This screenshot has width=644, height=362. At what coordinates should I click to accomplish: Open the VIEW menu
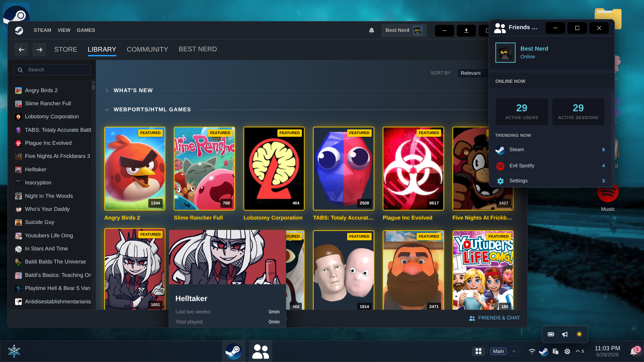click(x=64, y=30)
